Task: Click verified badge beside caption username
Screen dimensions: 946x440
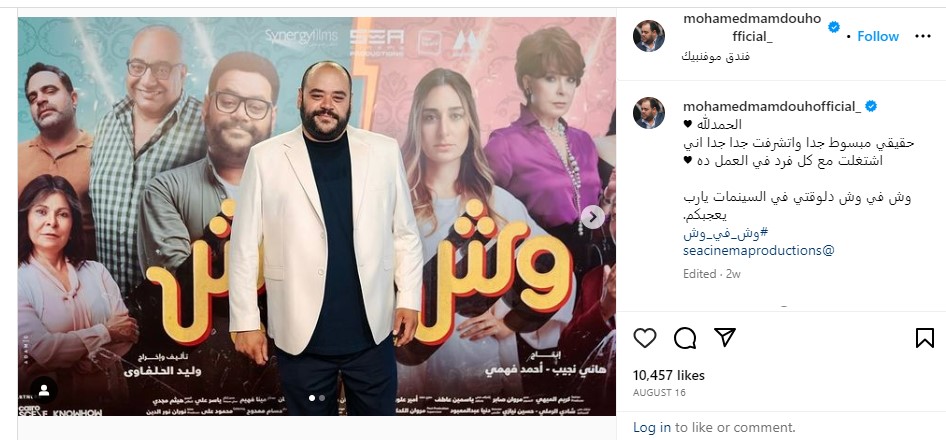Action: pyautogui.click(x=871, y=107)
